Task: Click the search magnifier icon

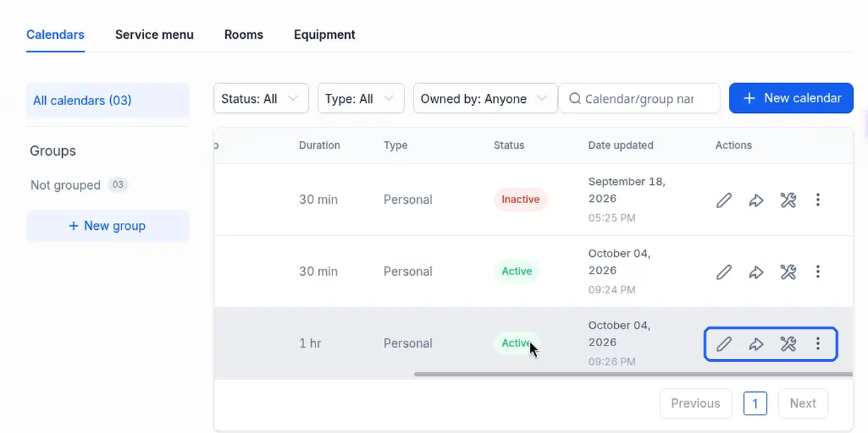Action: [575, 99]
